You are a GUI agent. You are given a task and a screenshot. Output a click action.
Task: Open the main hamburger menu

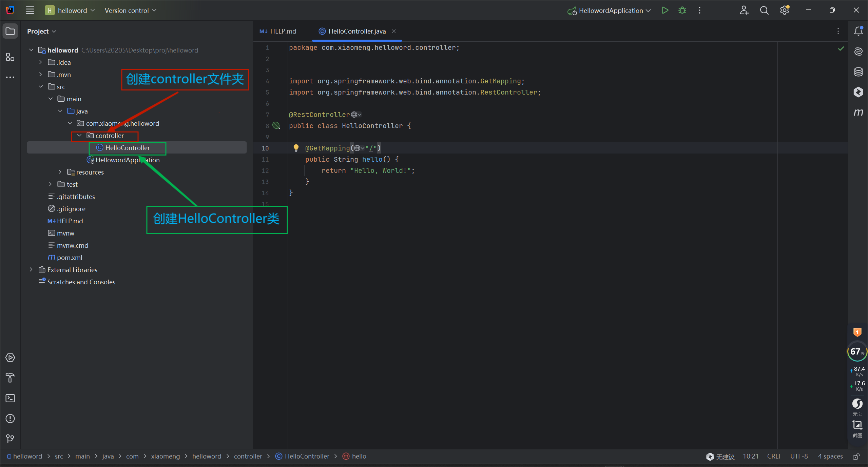tap(30, 11)
